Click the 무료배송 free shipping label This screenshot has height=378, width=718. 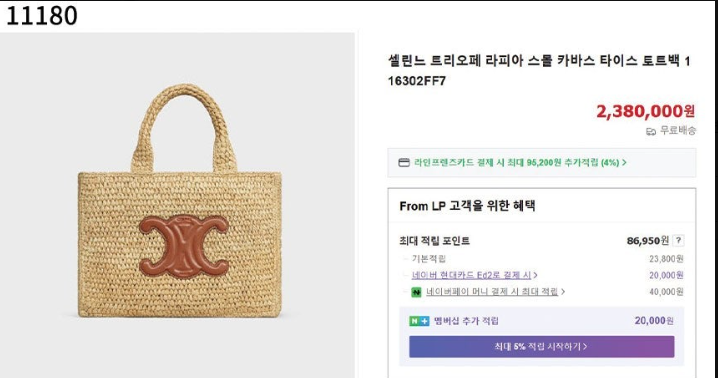point(678,131)
